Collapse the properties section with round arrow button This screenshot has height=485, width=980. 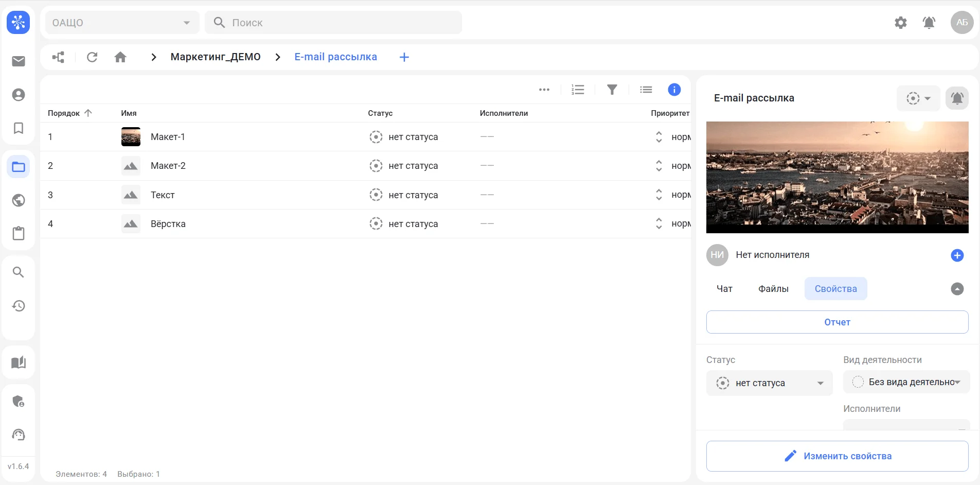click(957, 289)
